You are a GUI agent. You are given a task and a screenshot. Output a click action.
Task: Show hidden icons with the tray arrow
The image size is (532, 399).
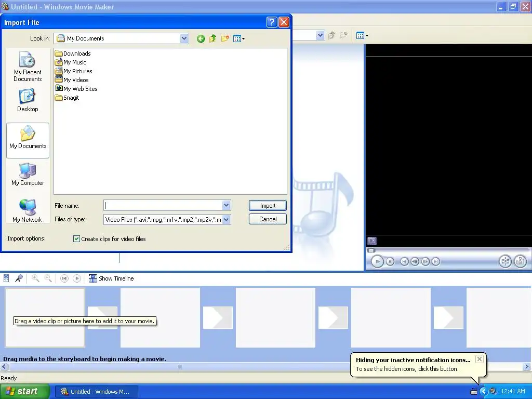483,392
